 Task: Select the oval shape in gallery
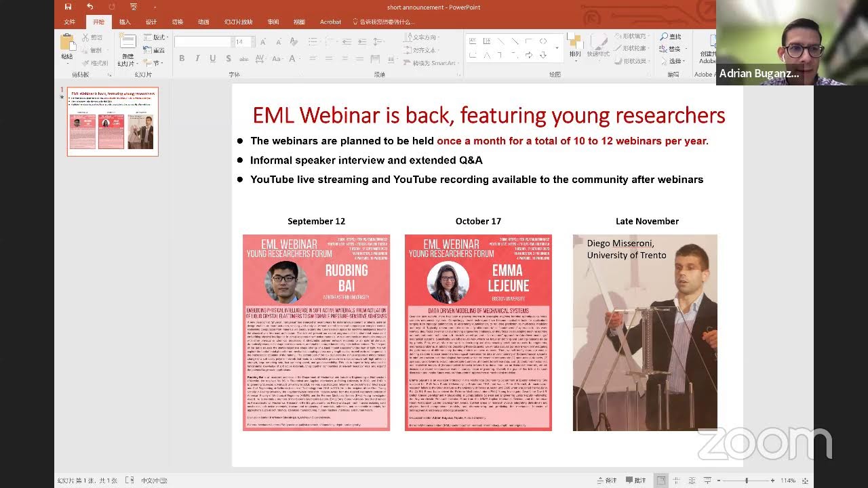point(543,41)
